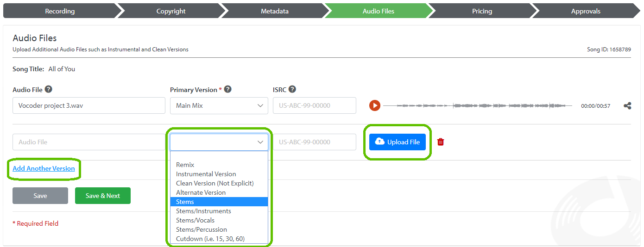The width and height of the screenshot is (644, 247).
Task: Open the Primary Version help icon
Action: (227, 89)
